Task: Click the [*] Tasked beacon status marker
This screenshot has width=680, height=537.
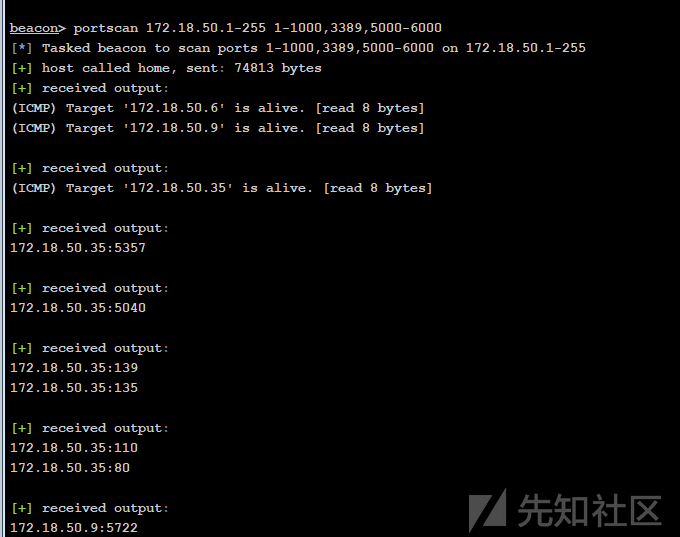Action: tap(22, 48)
